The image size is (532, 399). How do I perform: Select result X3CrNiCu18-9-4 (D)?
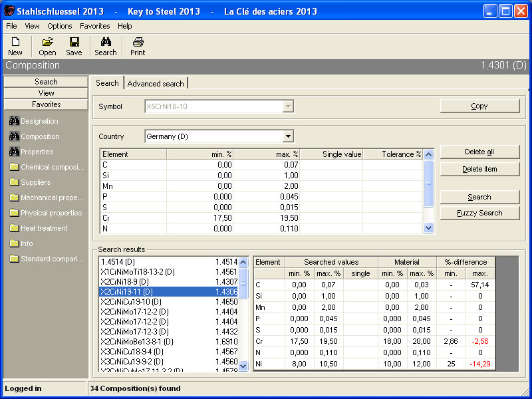[169, 352]
